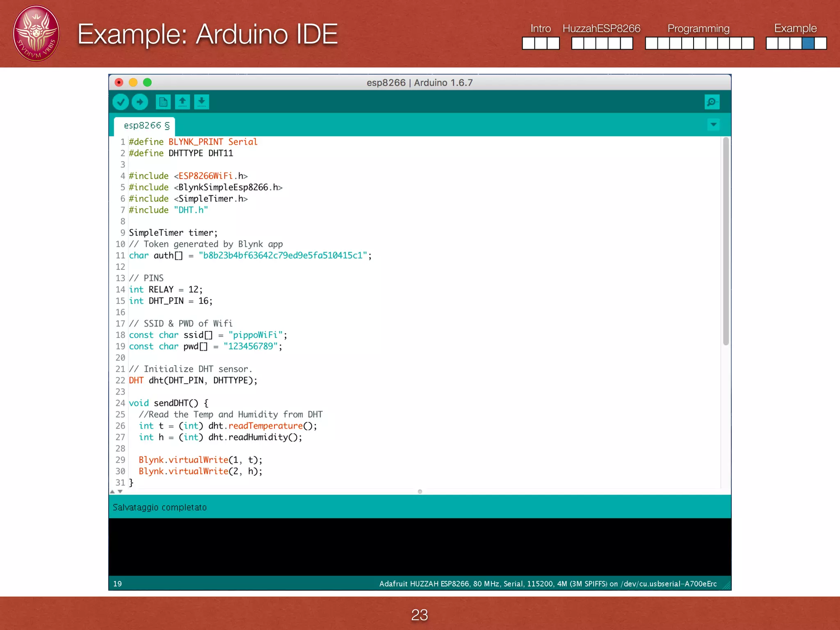Click the small up triangle on console divider
This screenshot has width=840, height=630.
(112, 491)
